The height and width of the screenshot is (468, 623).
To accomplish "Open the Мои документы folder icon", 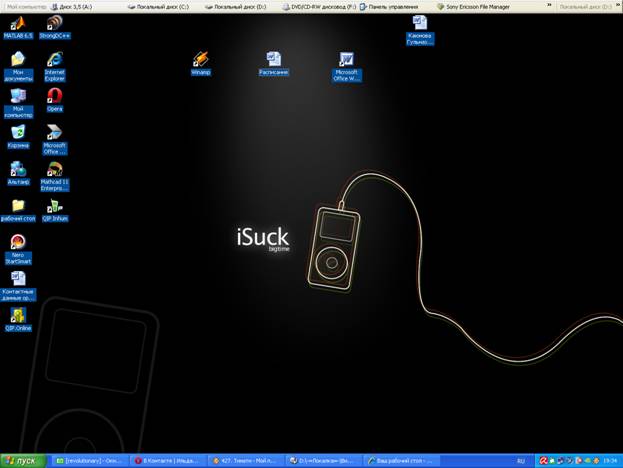I will (18, 66).
